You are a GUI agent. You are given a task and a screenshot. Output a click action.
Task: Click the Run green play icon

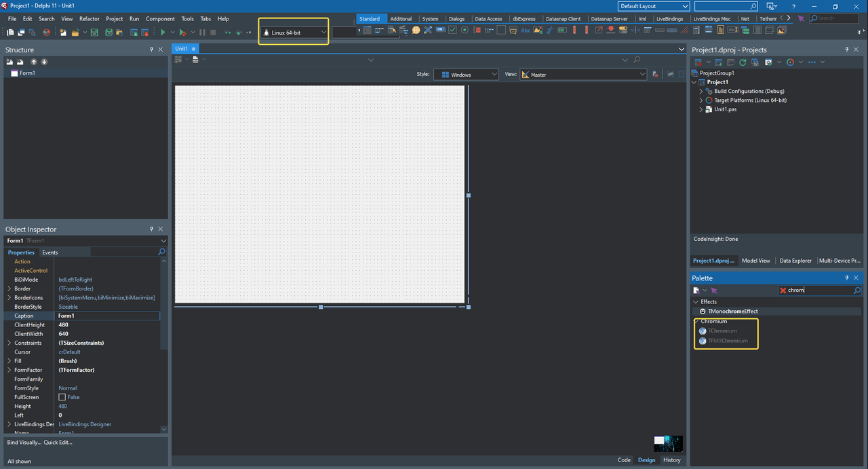[163, 32]
